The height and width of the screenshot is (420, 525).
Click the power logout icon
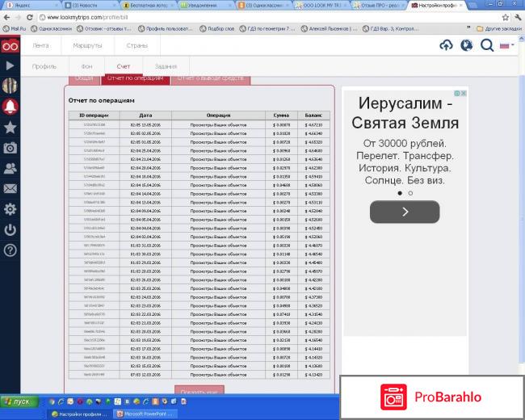(x=10, y=229)
